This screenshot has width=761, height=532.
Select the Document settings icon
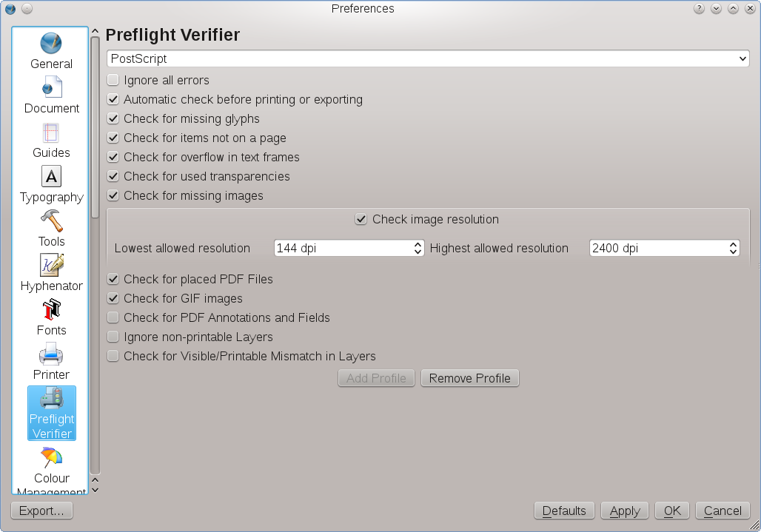[x=51, y=88]
